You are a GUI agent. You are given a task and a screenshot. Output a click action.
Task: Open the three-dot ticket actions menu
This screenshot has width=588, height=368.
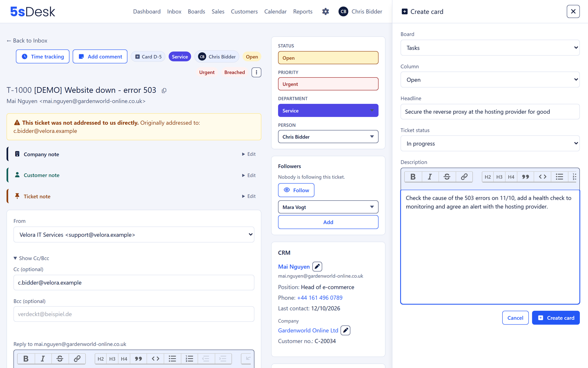pyautogui.click(x=256, y=72)
